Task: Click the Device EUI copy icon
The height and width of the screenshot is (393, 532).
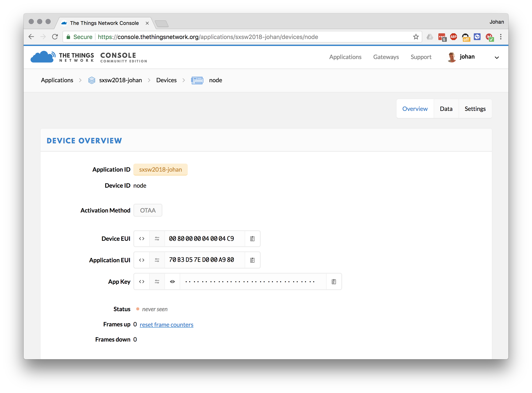Action: point(252,238)
